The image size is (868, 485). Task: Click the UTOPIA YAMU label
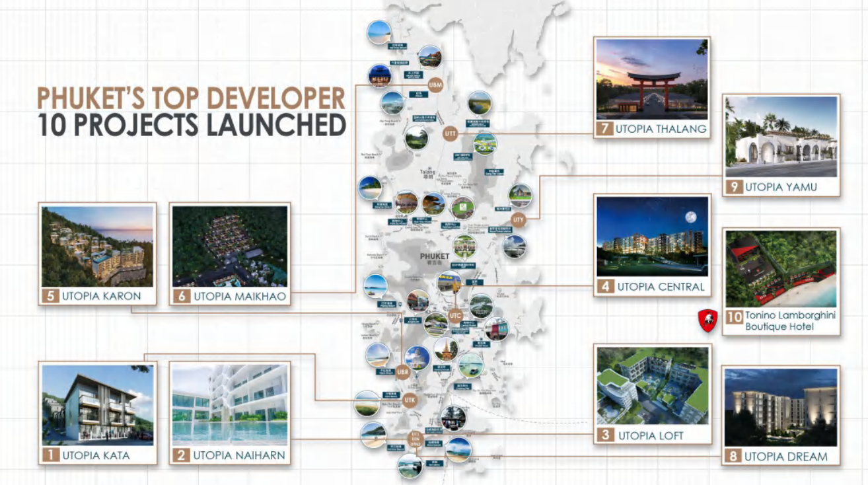click(x=781, y=187)
